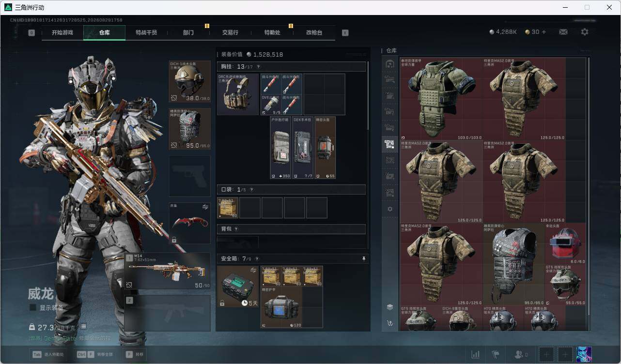
Task: Click the 装备价值 1,528,518 value
Action: (x=252, y=55)
